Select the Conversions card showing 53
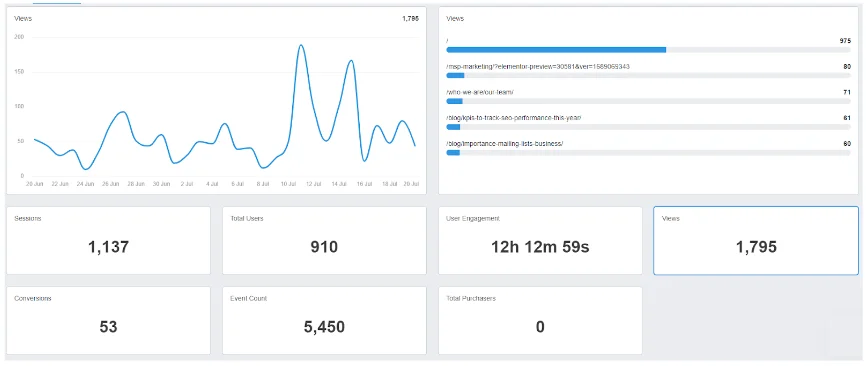Screen dimensions: 866x366 pos(108,321)
